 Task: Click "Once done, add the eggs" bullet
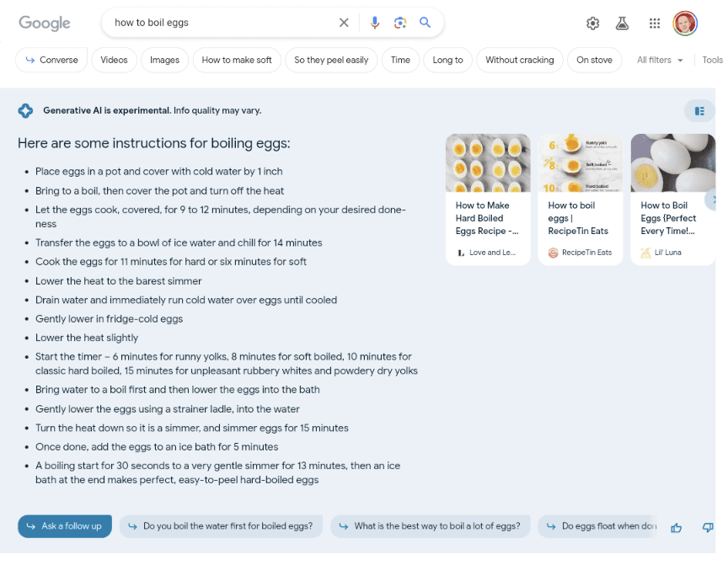[157, 448]
